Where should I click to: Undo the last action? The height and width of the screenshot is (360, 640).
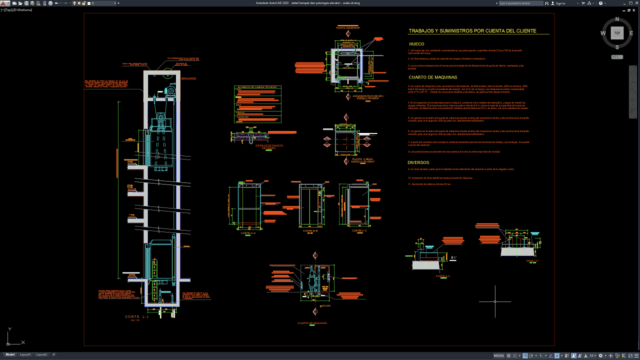click(56, 3)
